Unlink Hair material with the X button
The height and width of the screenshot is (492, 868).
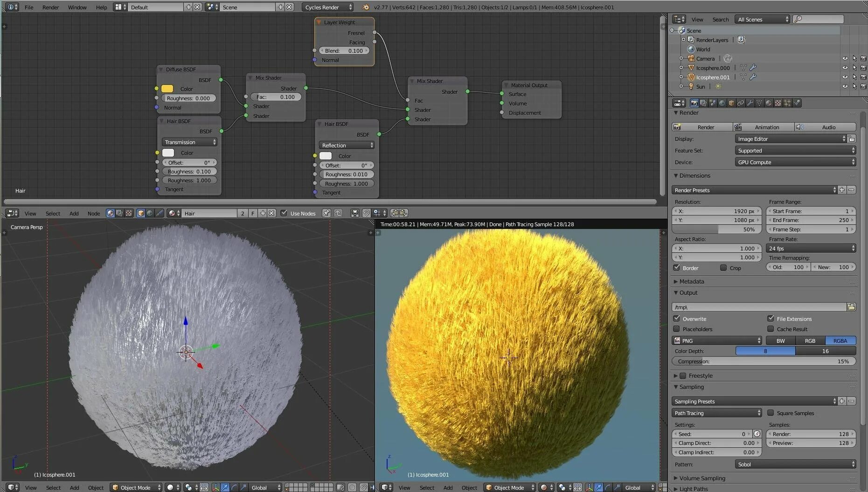coord(272,213)
